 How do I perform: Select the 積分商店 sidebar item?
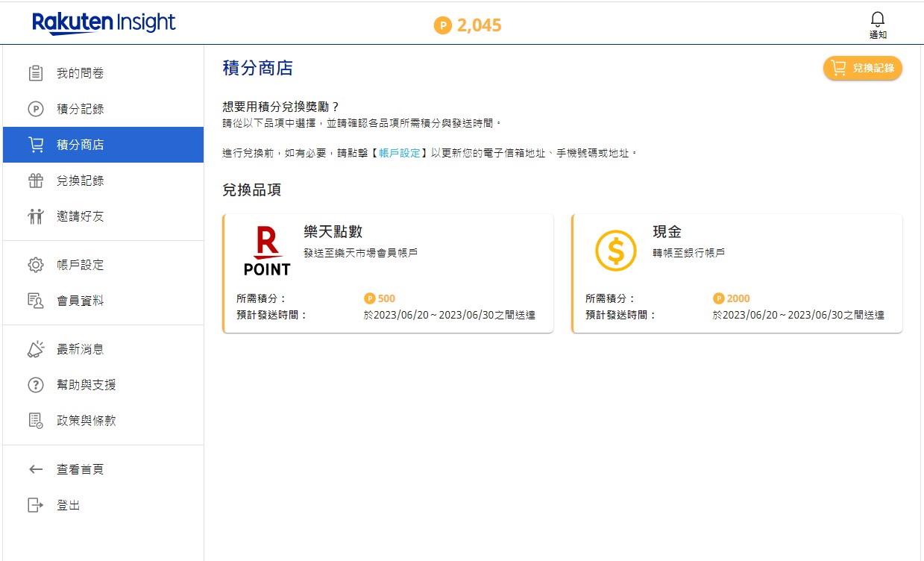[103, 145]
